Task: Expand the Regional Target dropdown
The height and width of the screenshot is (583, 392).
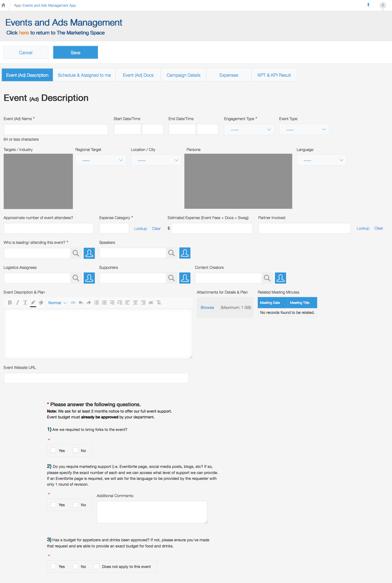Action: 101,160
